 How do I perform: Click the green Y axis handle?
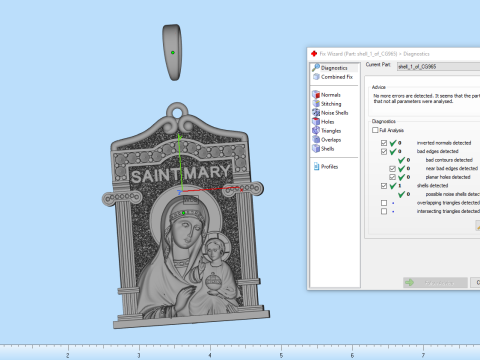point(179,137)
